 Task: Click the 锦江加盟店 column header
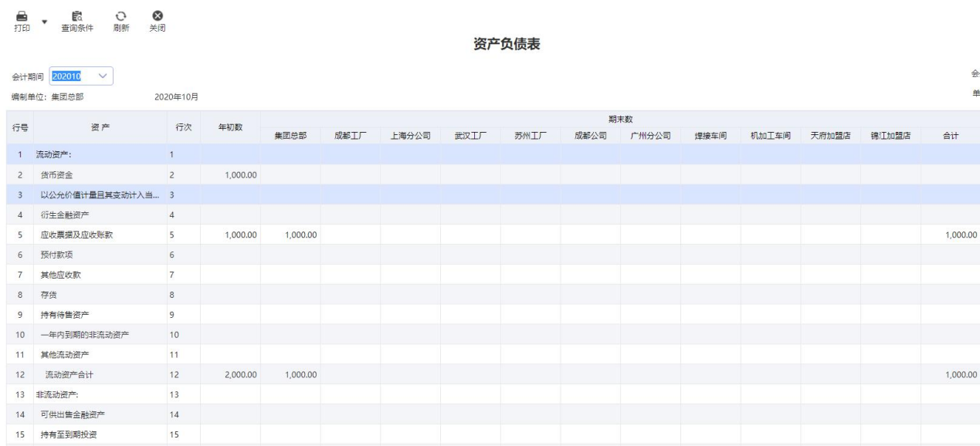890,136
